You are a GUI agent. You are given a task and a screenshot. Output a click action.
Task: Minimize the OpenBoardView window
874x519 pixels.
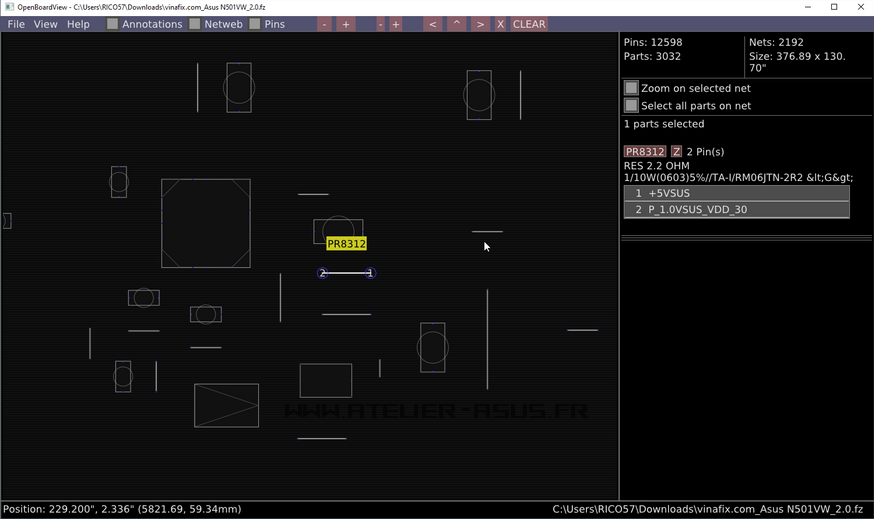tap(808, 7)
